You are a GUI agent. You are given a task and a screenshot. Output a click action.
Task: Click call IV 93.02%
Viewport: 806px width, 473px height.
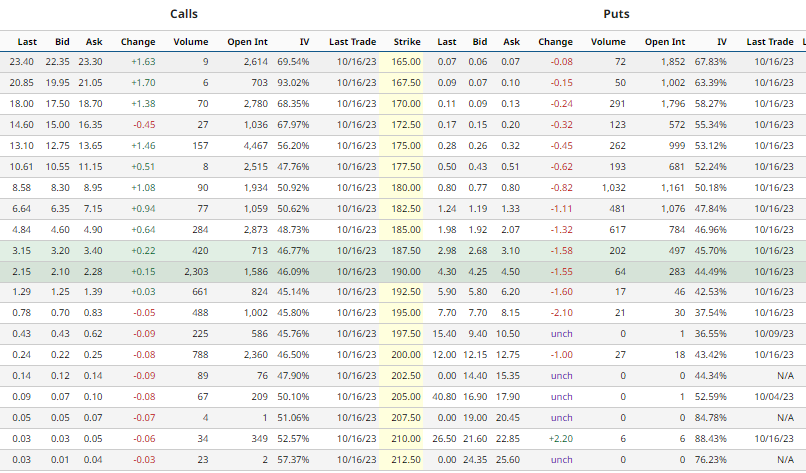[x=293, y=83]
